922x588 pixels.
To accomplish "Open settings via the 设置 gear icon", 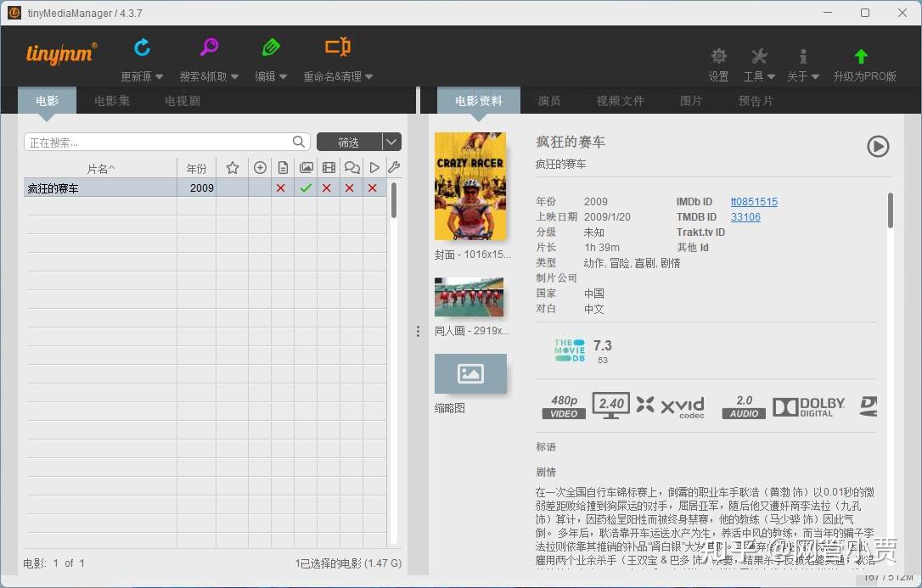I will pyautogui.click(x=718, y=55).
